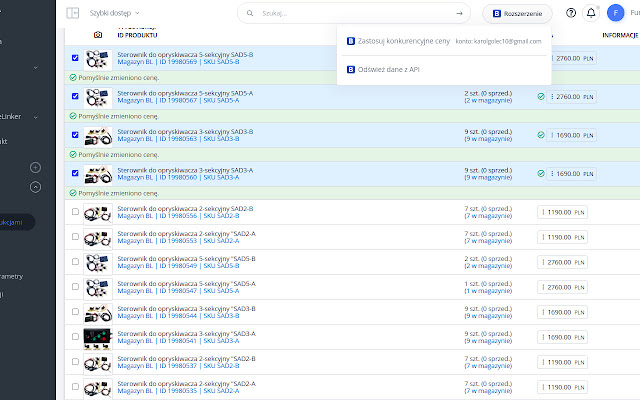Open the three-dots menu on 1190.00 price, ID 19980535
The height and width of the screenshot is (400, 640).
coord(543,387)
